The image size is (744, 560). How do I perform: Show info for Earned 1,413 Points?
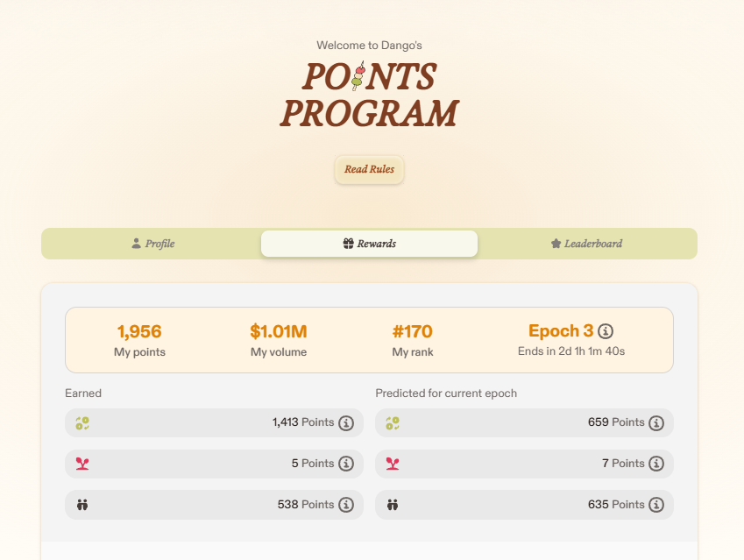pos(346,422)
